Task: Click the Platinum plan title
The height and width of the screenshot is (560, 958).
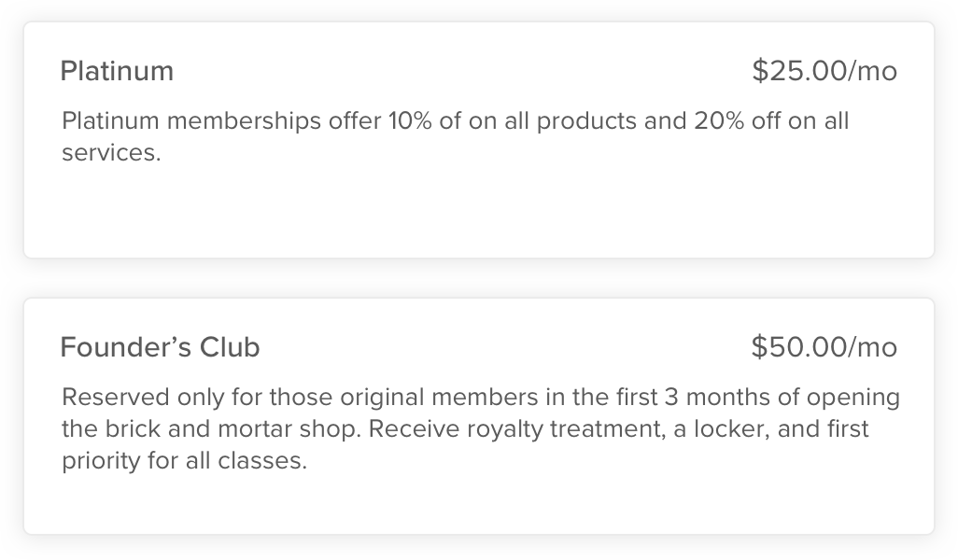Action: [117, 71]
